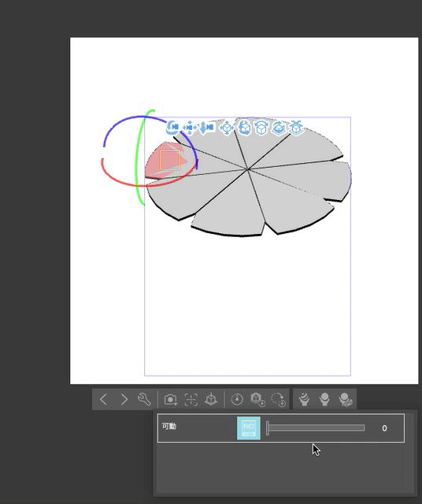The width and height of the screenshot is (422, 504).
Task: Click the 可動 value field showing 0
Action: point(384,428)
